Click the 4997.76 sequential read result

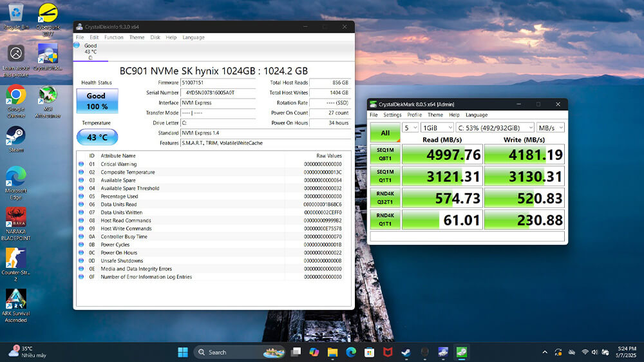442,155
